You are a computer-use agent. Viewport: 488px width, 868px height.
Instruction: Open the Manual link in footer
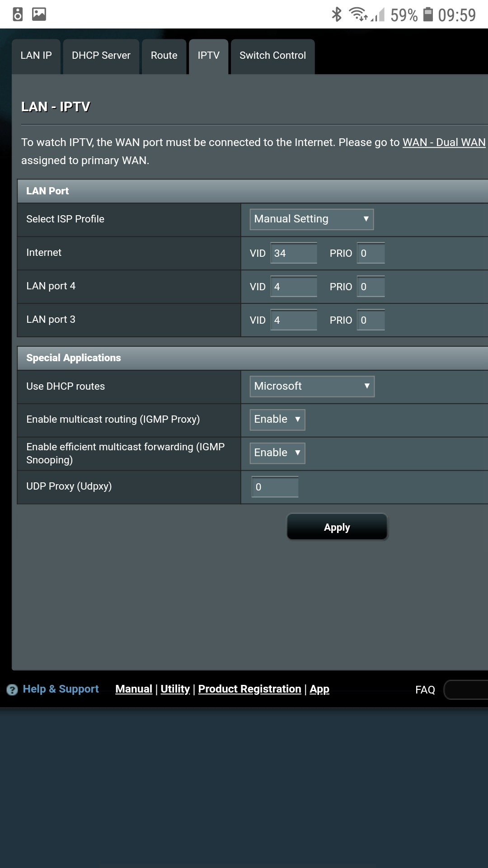134,689
